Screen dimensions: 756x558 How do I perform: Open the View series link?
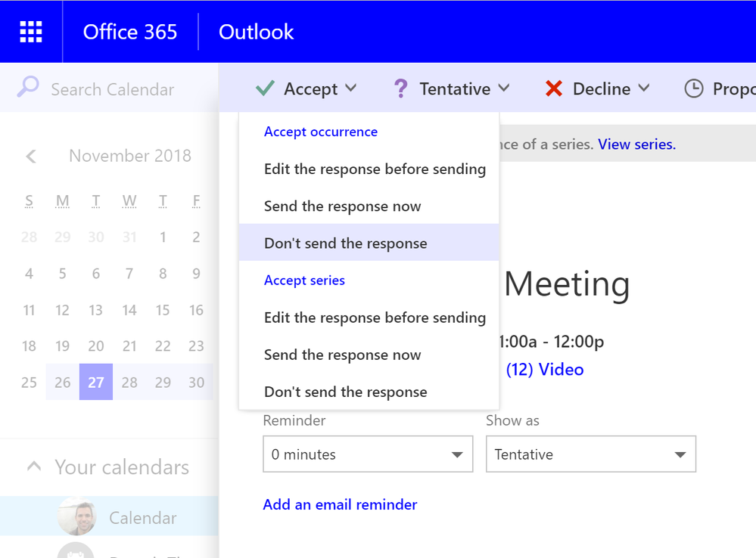pyautogui.click(x=636, y=144)
